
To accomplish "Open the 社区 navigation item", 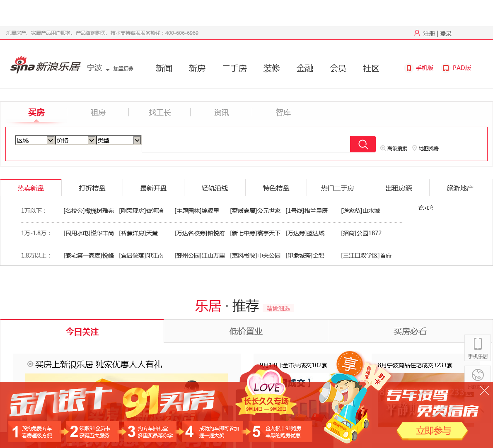I will tap(371, 68).
